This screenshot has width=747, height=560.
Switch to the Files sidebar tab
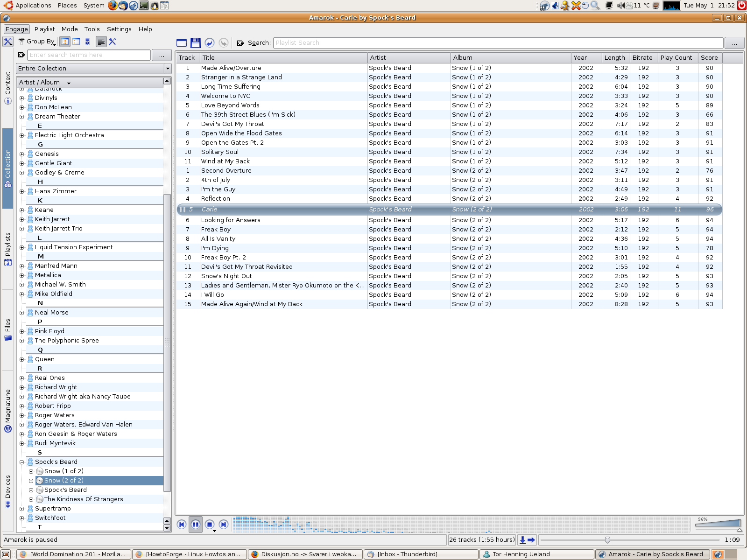tap(7, 329)
